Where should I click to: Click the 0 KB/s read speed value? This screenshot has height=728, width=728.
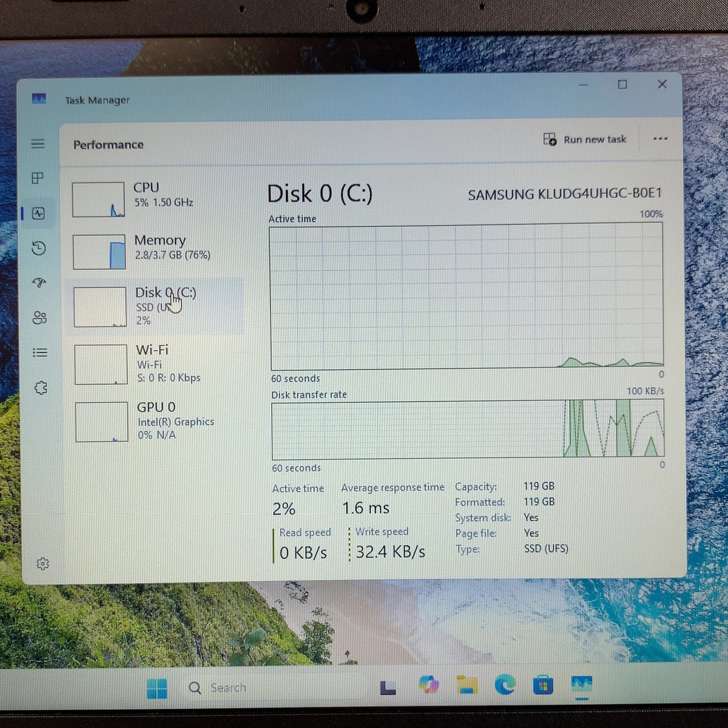click(303, 553)
